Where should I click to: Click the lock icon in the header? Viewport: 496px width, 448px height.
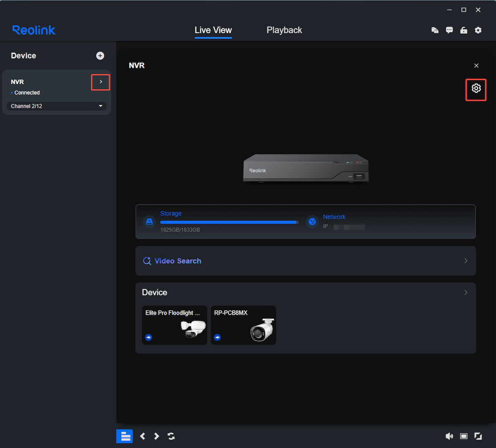coord(464,30)
